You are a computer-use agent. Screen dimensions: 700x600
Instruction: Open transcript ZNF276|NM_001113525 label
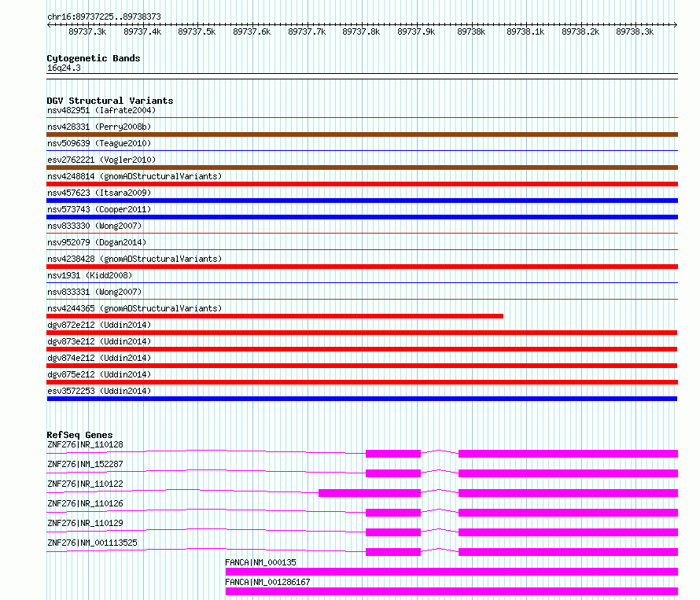[x=92, y=543]
